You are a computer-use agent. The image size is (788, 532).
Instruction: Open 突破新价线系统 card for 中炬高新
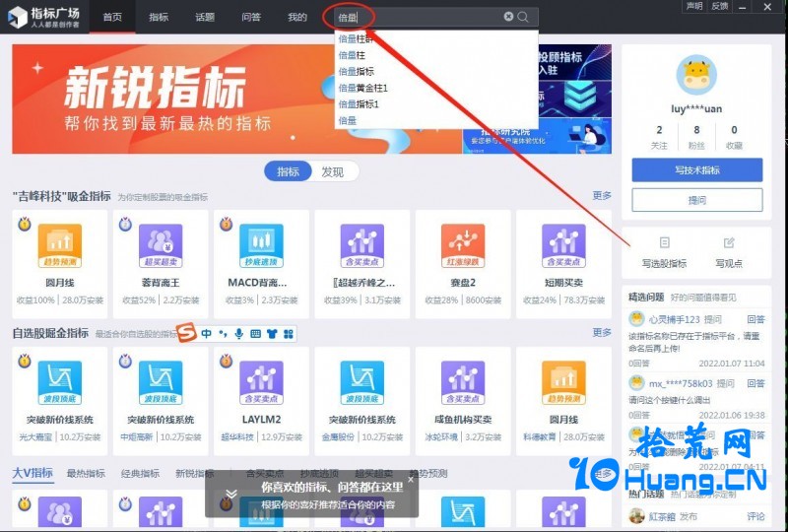(161, 400)
